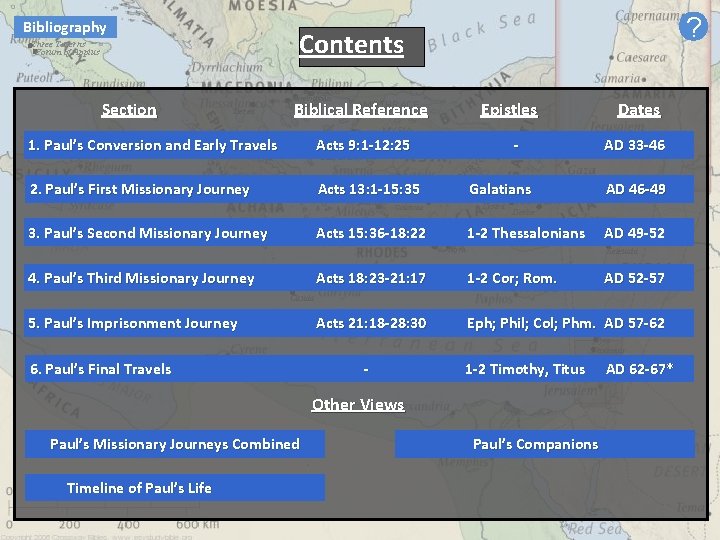Screen dimensions: 720x540
Task: Click the Acts 21:18-28:30 reference
Action: tap(371, 323)
